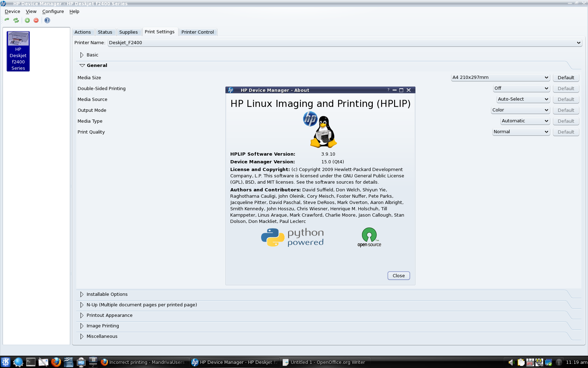Screen dimensions: 588x368
Task: Click the green Refresh Device arrow icon
Action: [7, 20]
